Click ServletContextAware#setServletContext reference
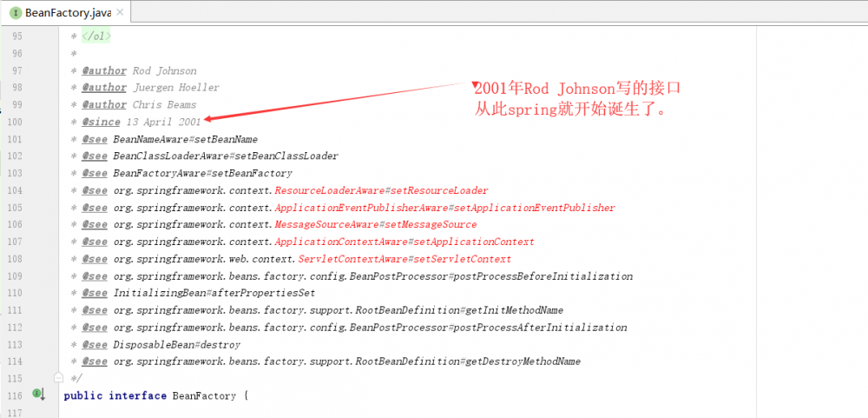 (x=404, y=259)
